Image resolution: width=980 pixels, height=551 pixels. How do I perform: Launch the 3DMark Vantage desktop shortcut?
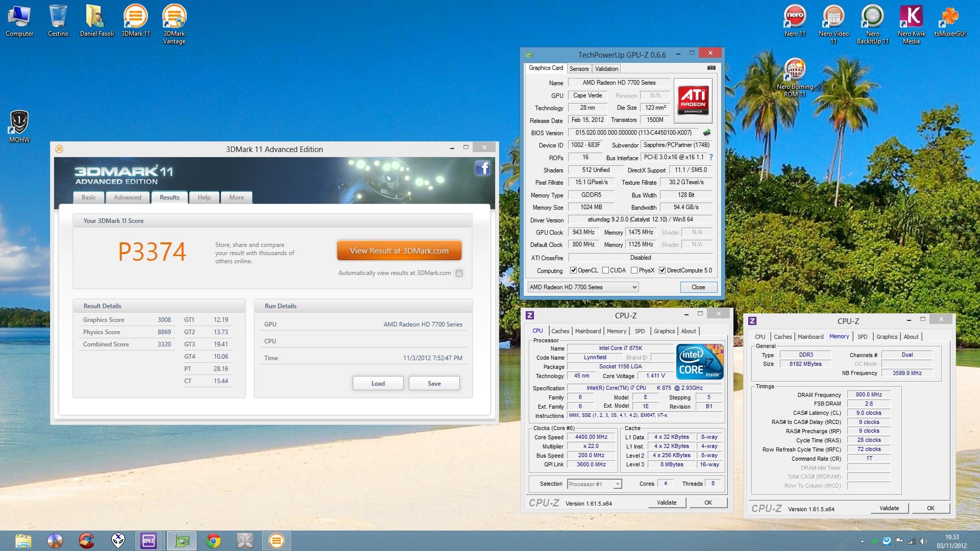click(174, 24)
